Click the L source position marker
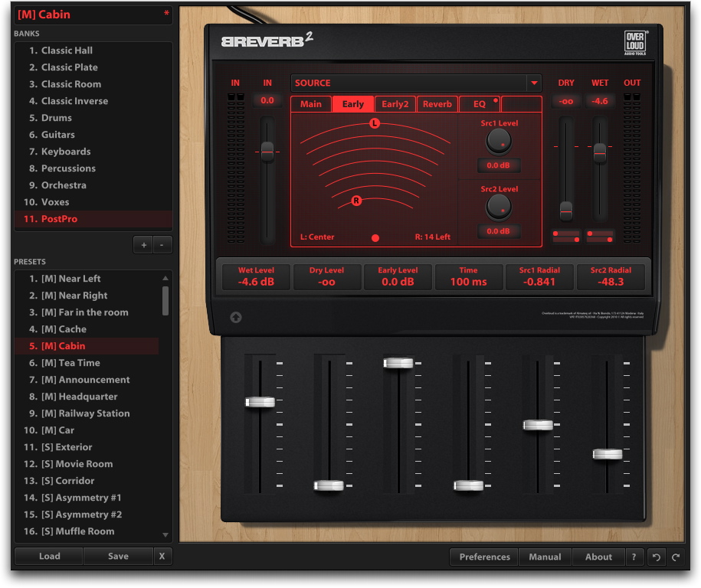Image resolution: width=701 pixels, height=588 pixels. [374, 123]
